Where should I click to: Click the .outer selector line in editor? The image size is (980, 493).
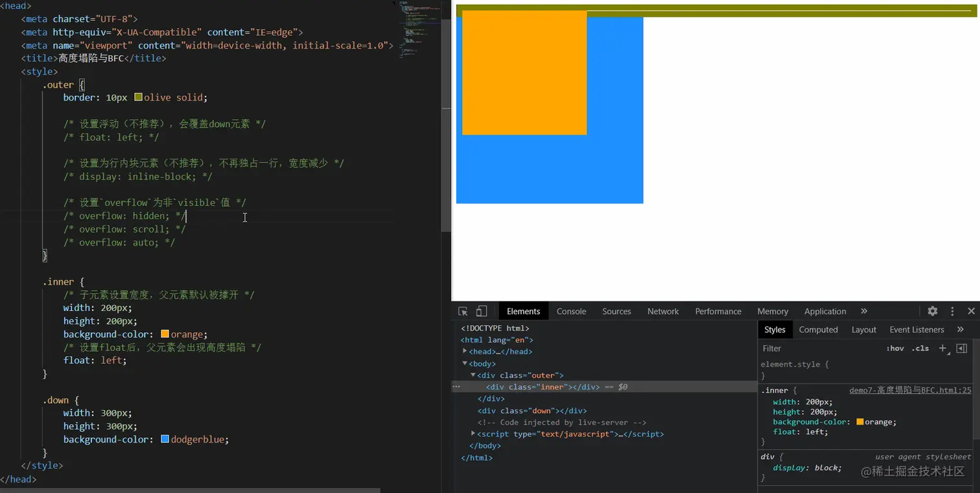[64, 84]
